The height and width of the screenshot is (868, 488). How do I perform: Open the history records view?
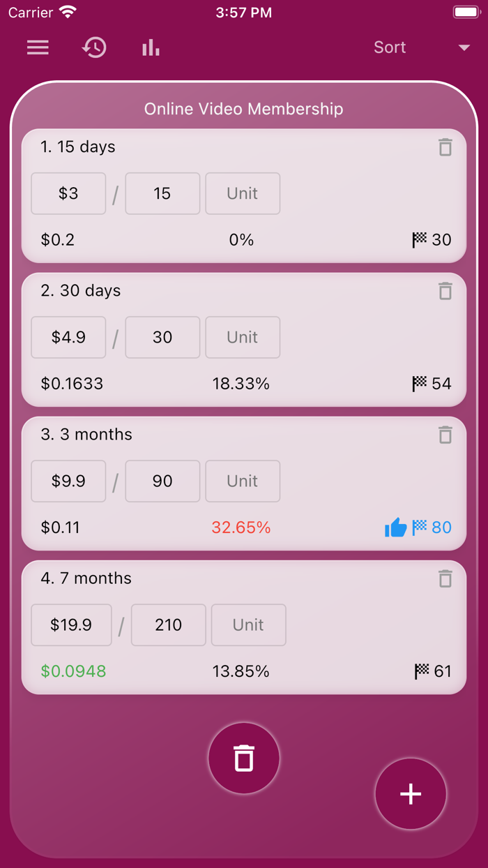click(x=93, y=47)
